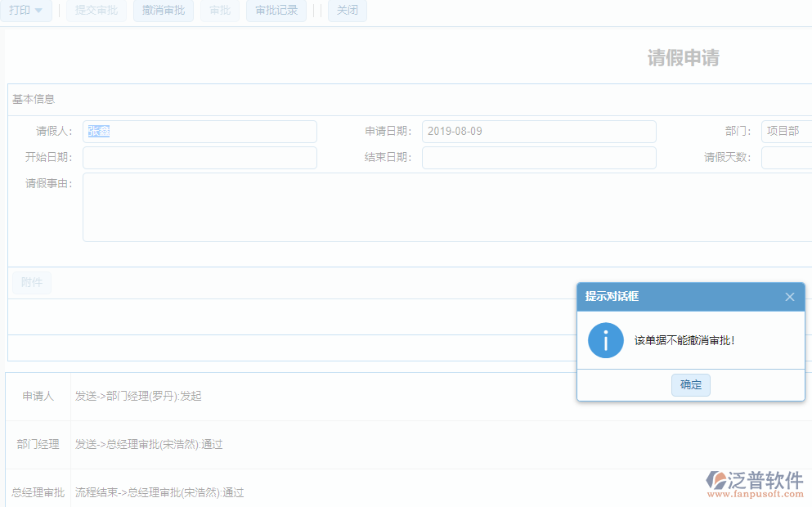Click the blue info icon in the dialog

[605, 341]
